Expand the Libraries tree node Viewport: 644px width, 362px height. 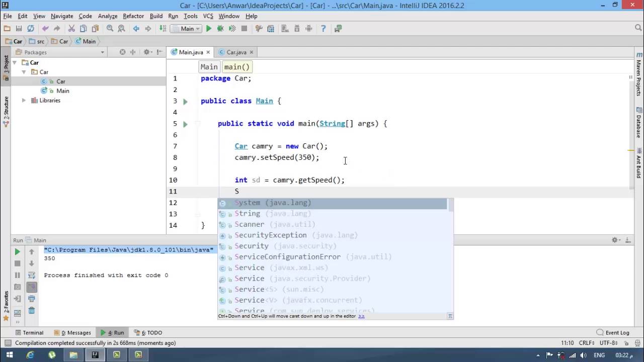coord(24,101)
